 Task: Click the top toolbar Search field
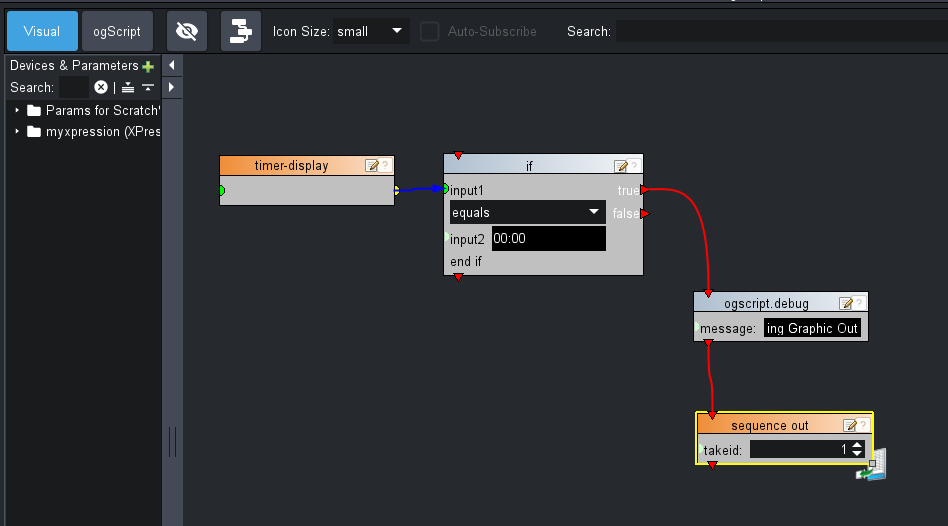(782, 31)
